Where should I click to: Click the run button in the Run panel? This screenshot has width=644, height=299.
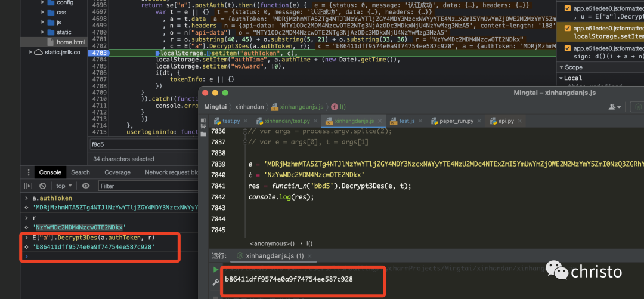[x=215, y=269]
